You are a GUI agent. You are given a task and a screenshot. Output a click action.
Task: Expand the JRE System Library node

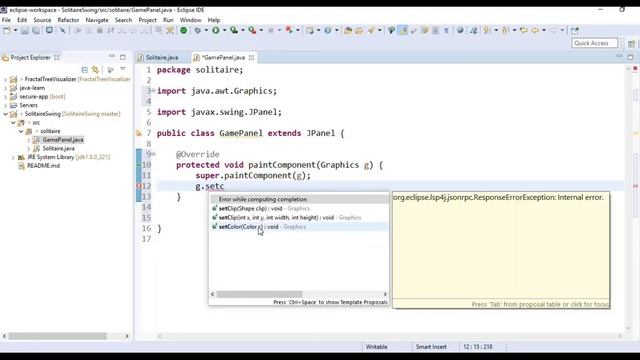pyautogui.click(x=13, y=157)
